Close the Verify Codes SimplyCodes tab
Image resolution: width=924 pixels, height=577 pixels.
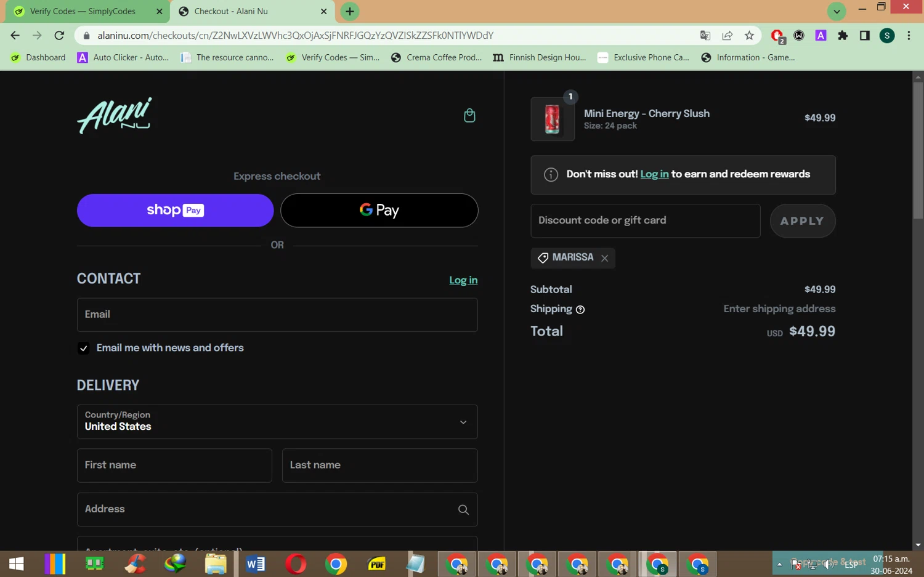(159, 11)
